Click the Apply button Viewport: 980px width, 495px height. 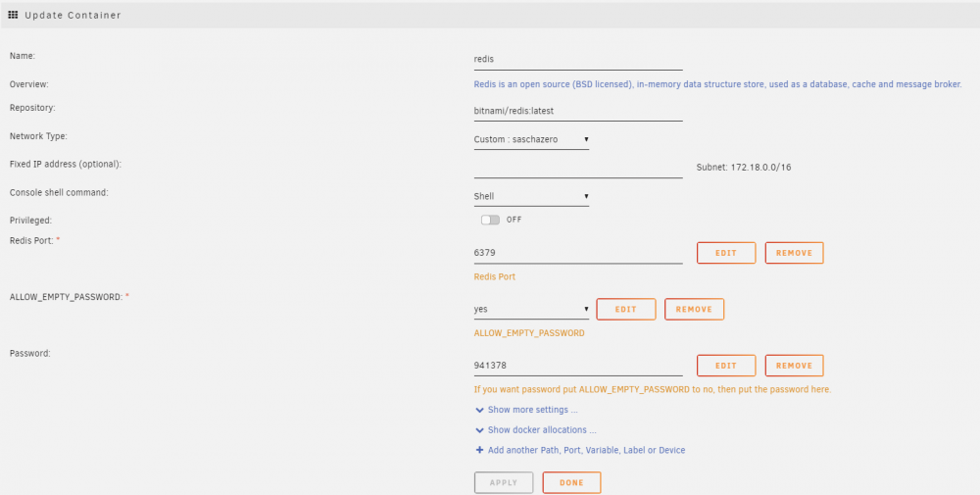point(504,482)
